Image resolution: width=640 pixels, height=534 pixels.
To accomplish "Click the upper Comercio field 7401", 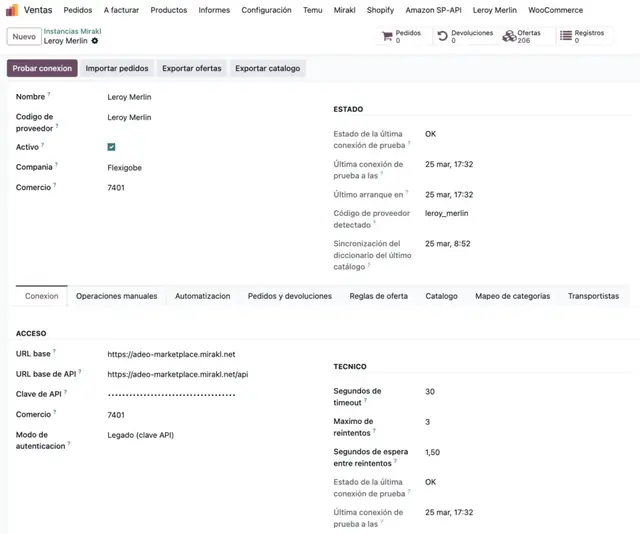I will pyautogui.click(x=116, y=188).
